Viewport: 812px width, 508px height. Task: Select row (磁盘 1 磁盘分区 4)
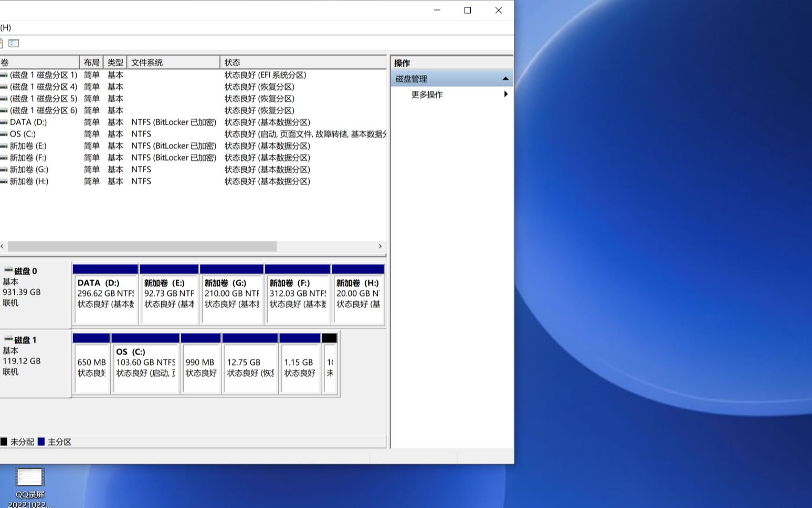(x=44, y=87)
